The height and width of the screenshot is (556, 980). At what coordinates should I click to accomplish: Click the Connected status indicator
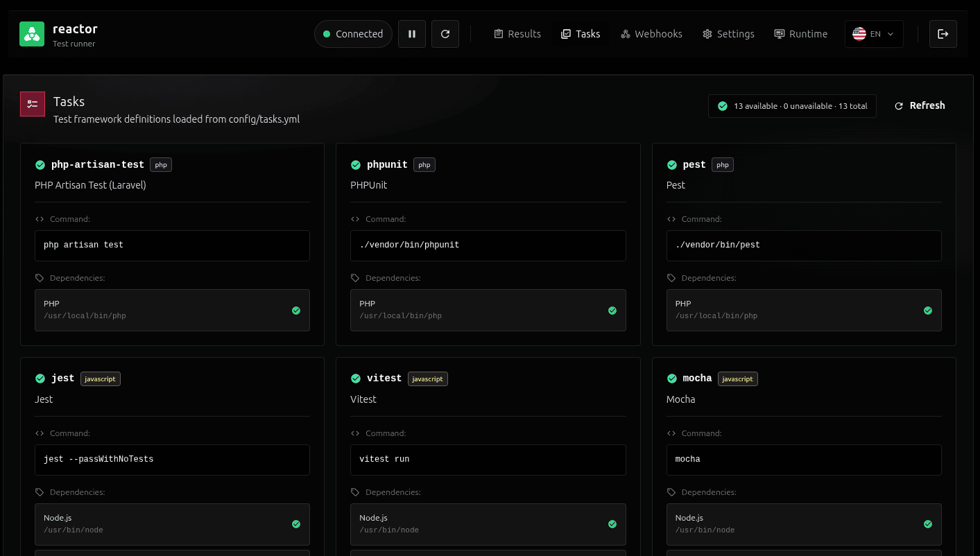point(353,34)
